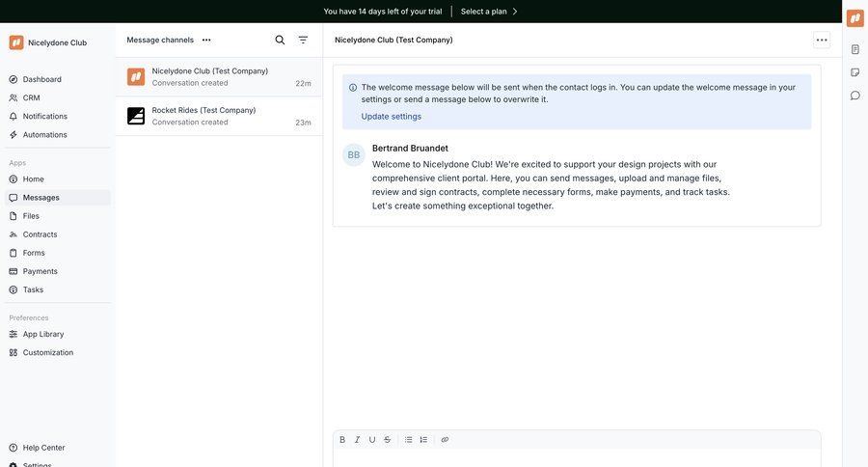This screenshot has width=868, height=467.
Task: Toggle bulleted list in message editor
Action: pos(409,440)
